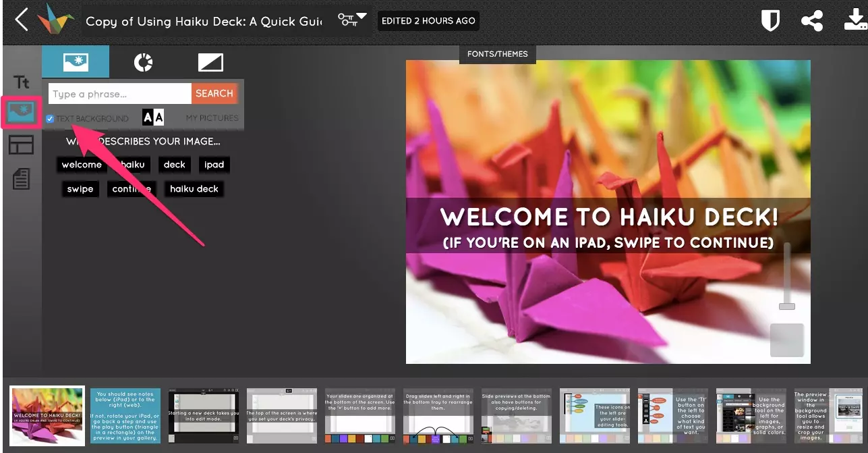The width and height of the screenshot is (868, 453).
Task: Click the share icon
Action: 812,21
